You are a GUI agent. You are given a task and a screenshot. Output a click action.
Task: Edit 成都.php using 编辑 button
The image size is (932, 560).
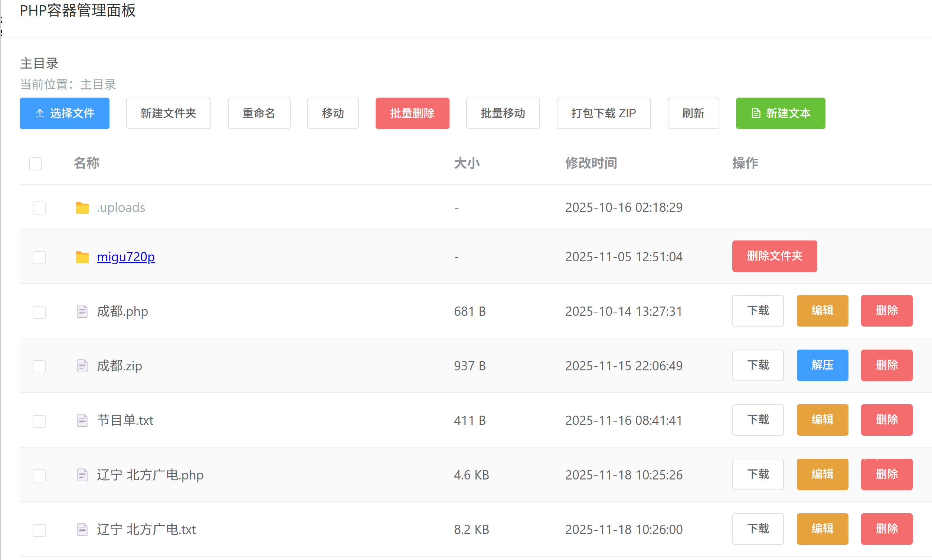coord(822,311)
